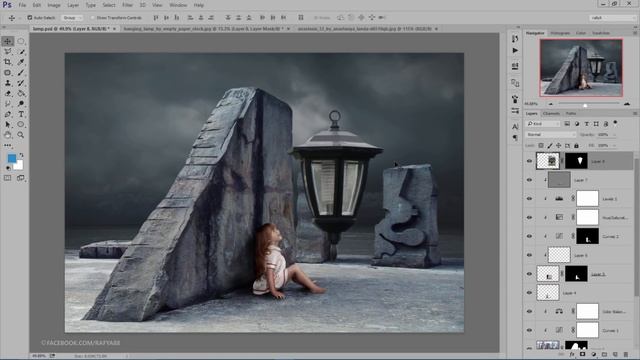Switch to the Channels tab
Viewport: 640px width, 360px height.
click(x=551, y=113)
